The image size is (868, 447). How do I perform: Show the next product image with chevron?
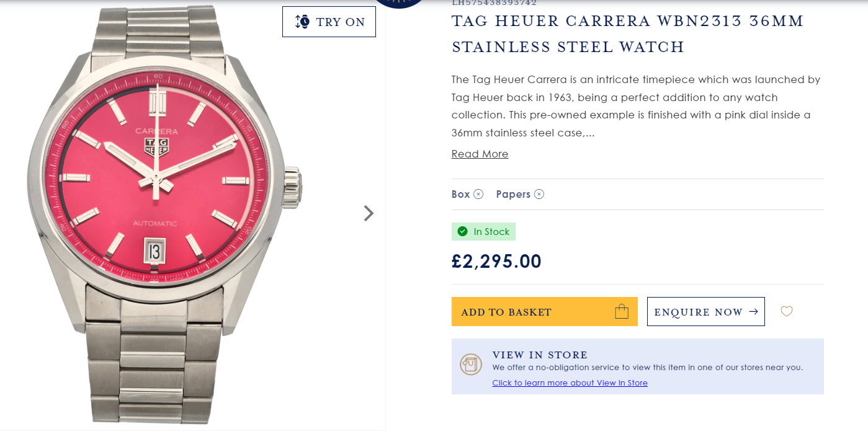(x=369, y=213)
